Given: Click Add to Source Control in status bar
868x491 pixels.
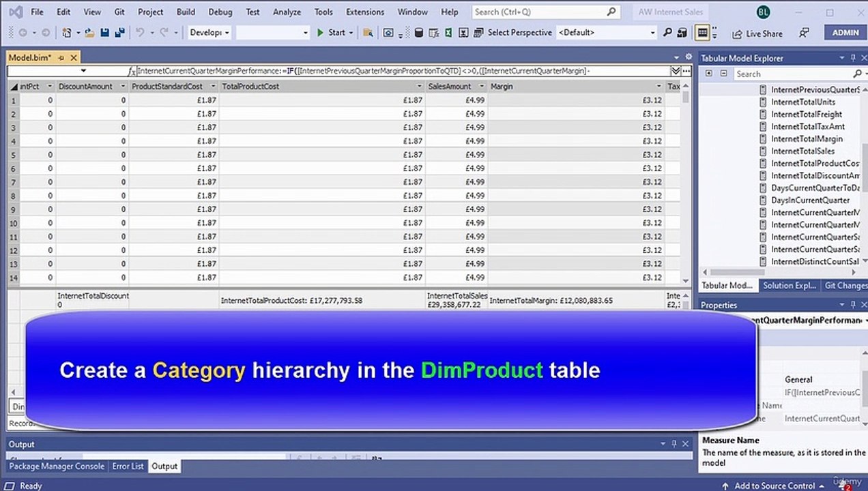Looking at the screenshot, I should [x=775, y=486].
